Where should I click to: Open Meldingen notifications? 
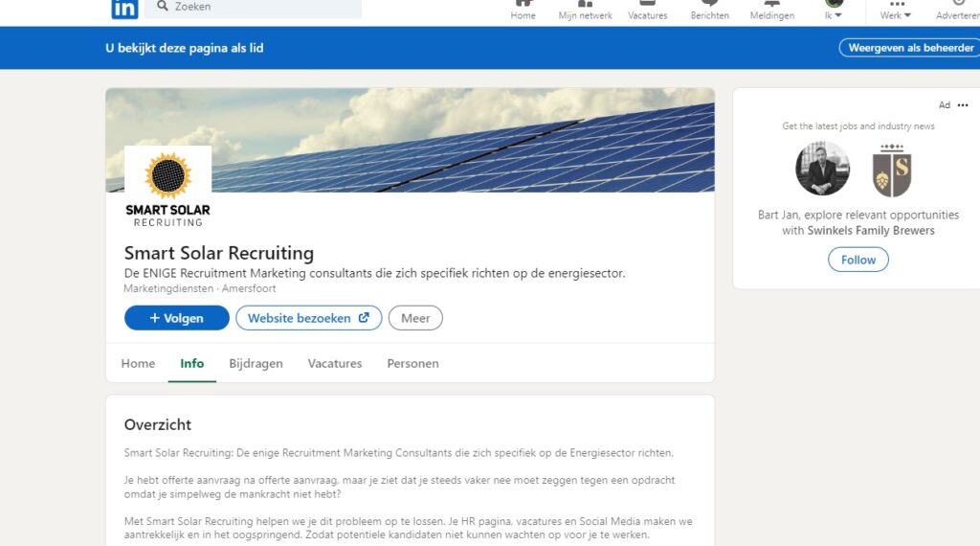(x=772, y=10)
